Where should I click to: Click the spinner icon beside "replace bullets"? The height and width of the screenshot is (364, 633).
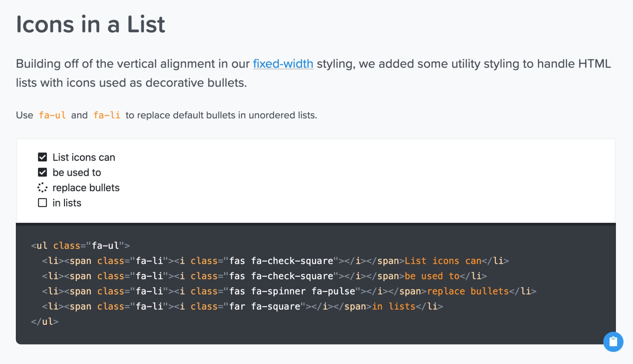click(x=42, y=187)
